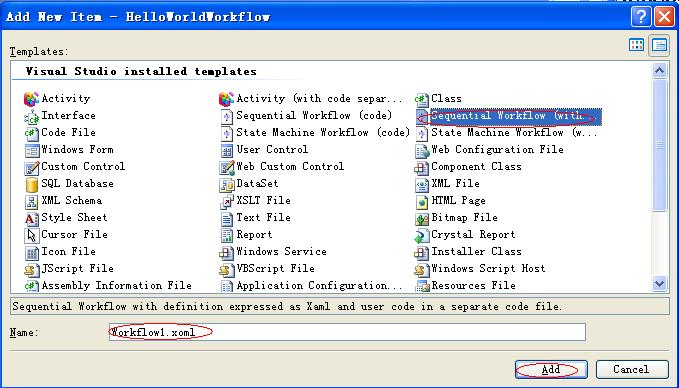679x388 pixels.
Task: Select the Assembly Information File icon
Action: [x=31, y=286]
